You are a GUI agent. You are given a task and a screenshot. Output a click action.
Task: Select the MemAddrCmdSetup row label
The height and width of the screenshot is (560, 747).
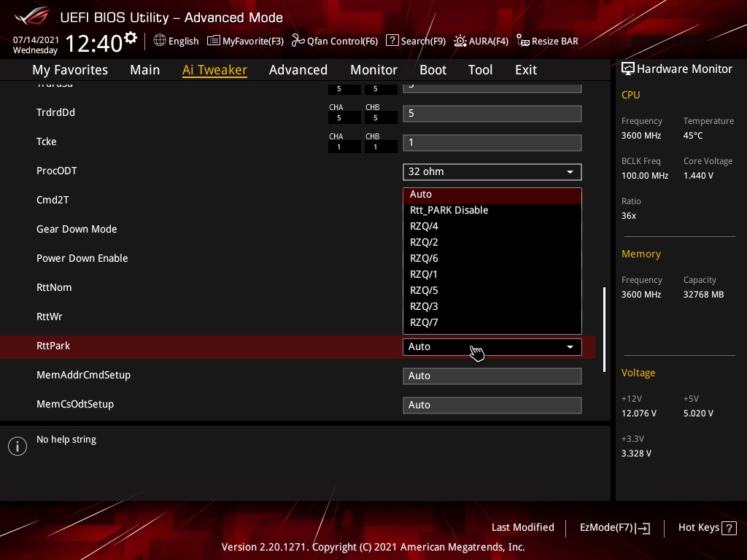[83, 375]
